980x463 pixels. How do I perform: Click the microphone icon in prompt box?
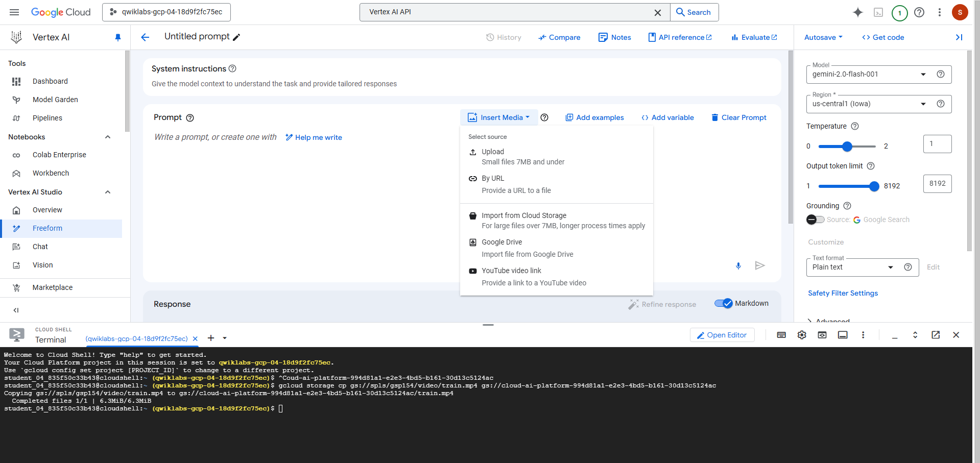[x=738, y=265]
